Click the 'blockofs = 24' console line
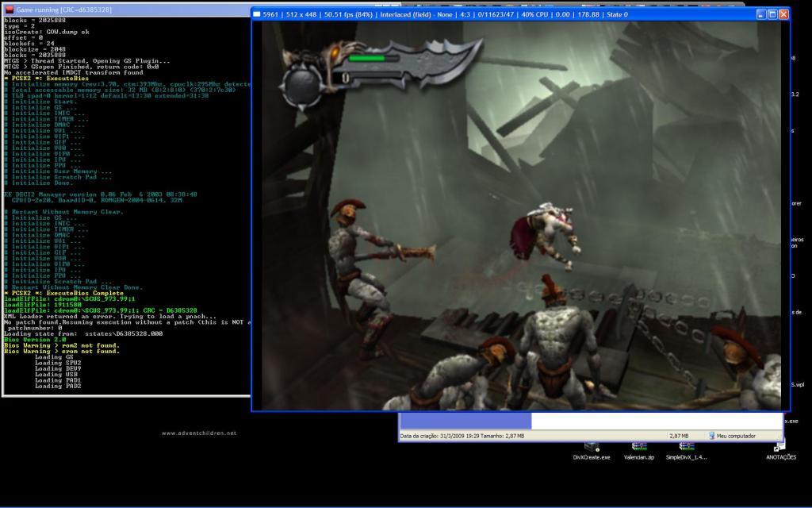This screenshot has width=812, height=508. [x=29, y=44]
